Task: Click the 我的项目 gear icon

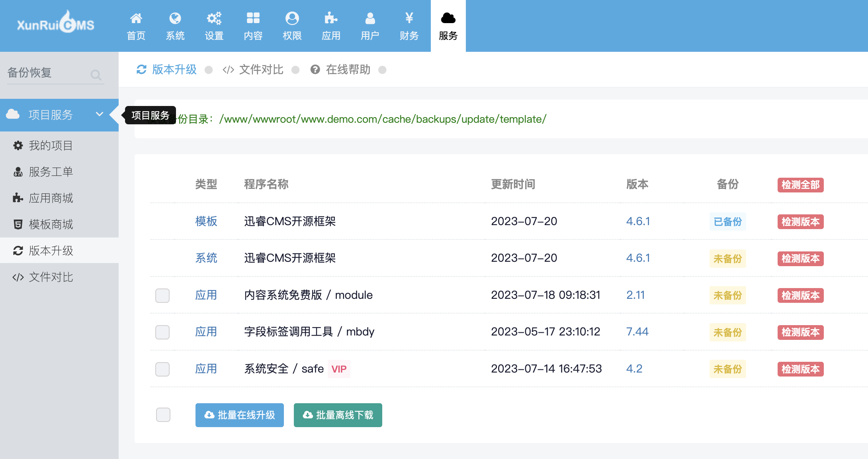Action: (x=18, y=145)
